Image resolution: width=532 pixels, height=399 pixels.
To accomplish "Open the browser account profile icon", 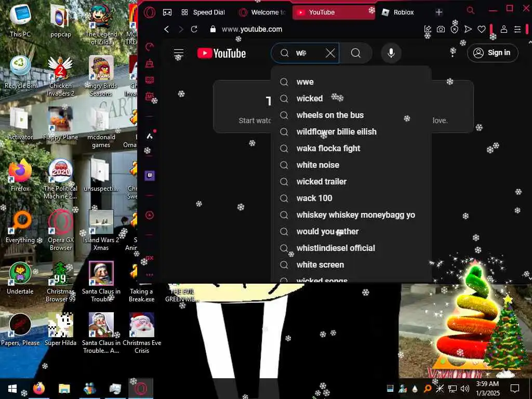I will pos(504,30).
